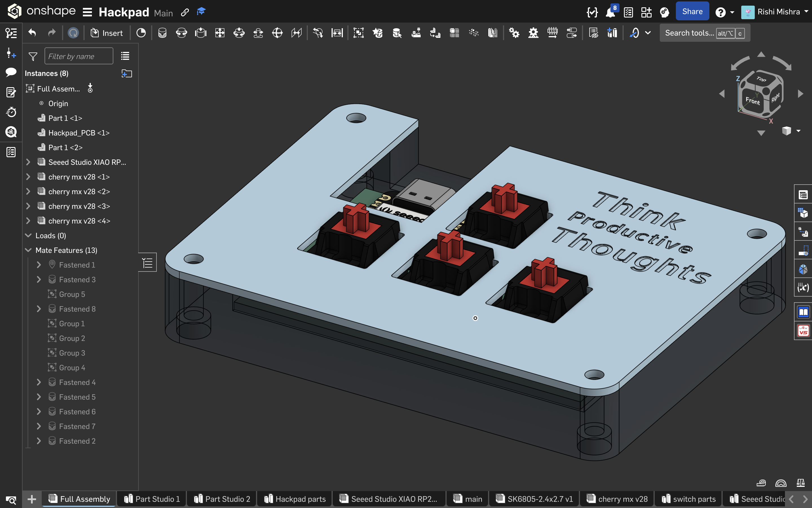Add a folder to Instances
The width and height of the screenshot is (812, 508).
127,73
